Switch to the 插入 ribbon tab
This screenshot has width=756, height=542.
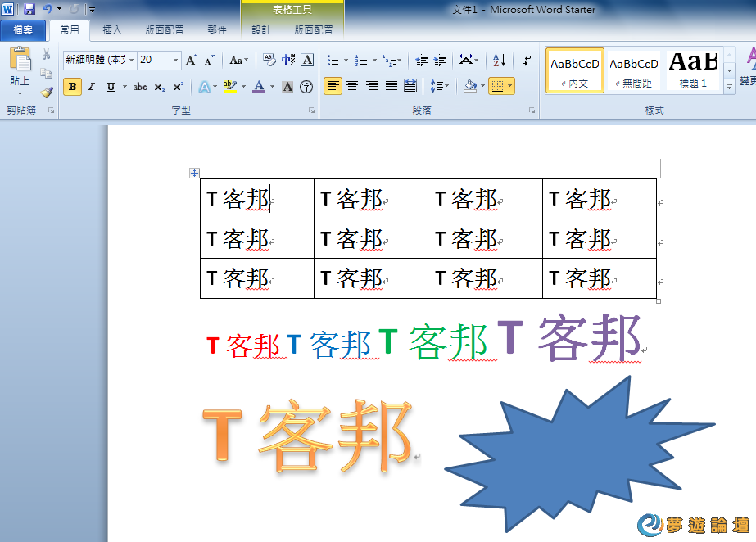click(x=112, y=30)
